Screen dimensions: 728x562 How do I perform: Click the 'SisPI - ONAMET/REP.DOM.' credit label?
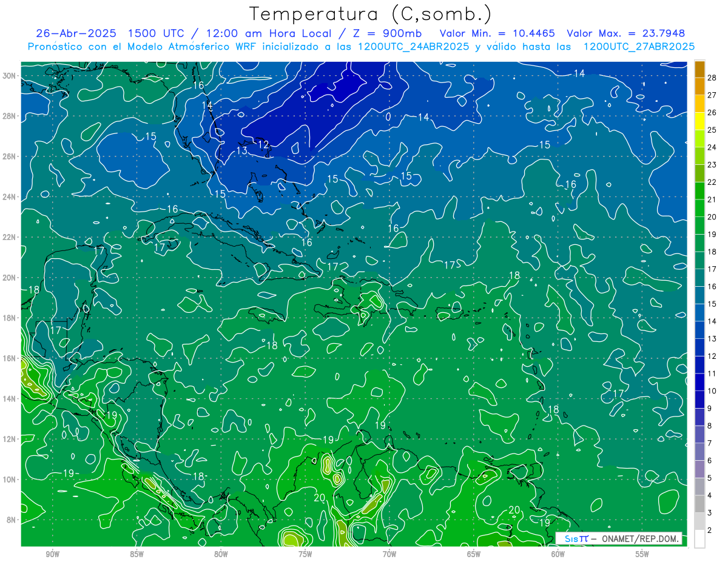[x=619, y=538]
